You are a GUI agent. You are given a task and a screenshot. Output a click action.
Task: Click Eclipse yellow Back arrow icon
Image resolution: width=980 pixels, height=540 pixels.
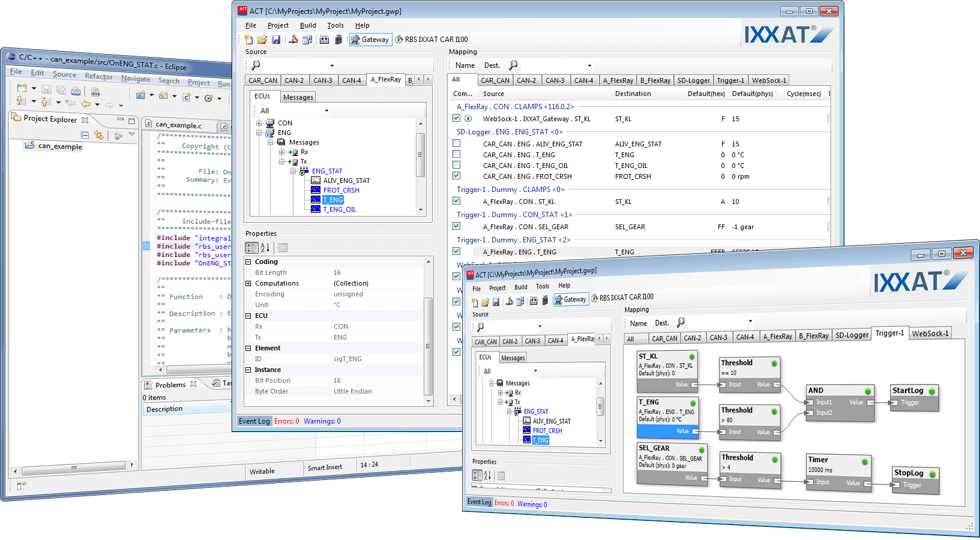(86, 104)
